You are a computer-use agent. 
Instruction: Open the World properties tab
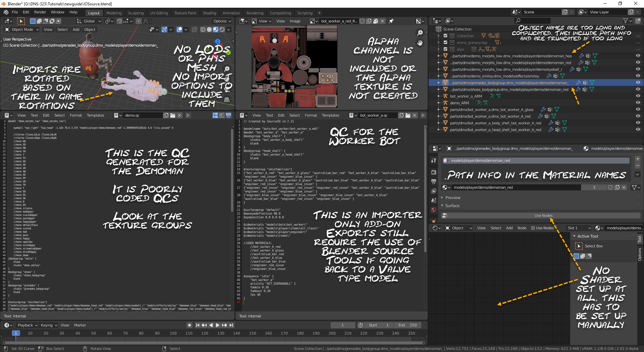434,210
